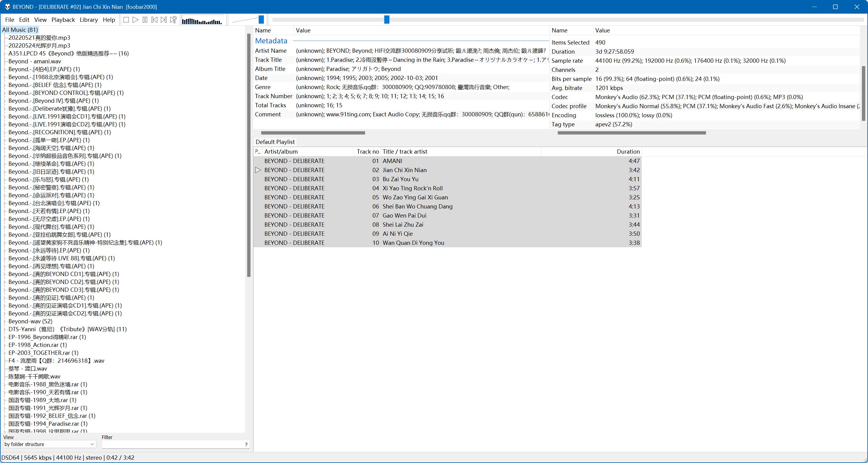The height and width of the screenshot is (463, 868).
Task: Click the Metadata section heading
Action: (x=271, y=41)
